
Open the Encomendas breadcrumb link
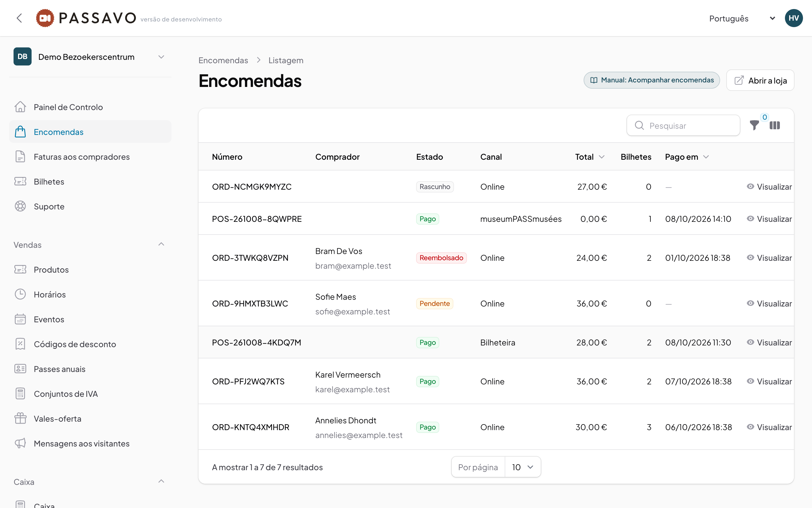point(223,60)
